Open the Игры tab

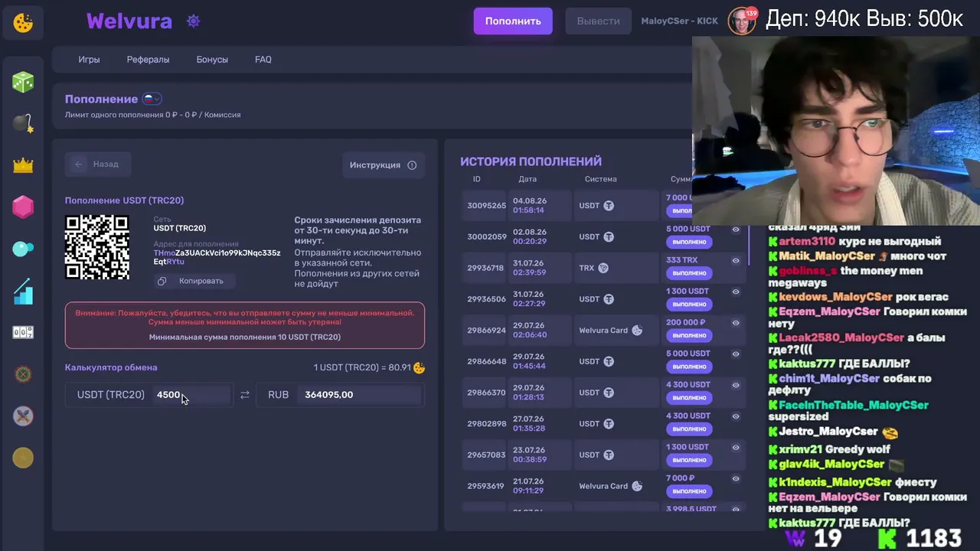point(89,60)
